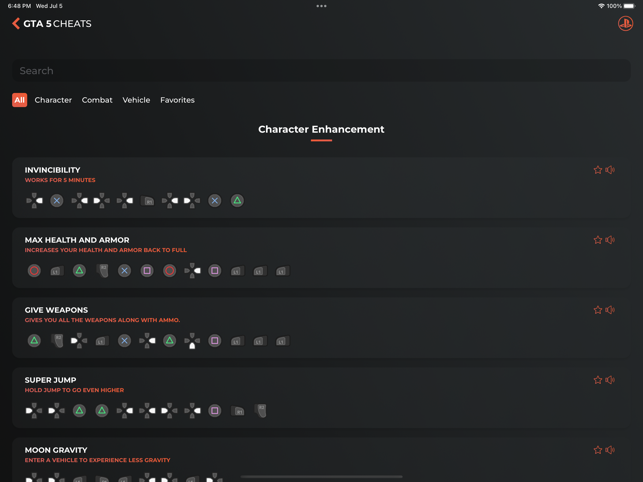Click the R2 trigger icon in Super Jump row
643x482 pixels.
coord(260,411)
